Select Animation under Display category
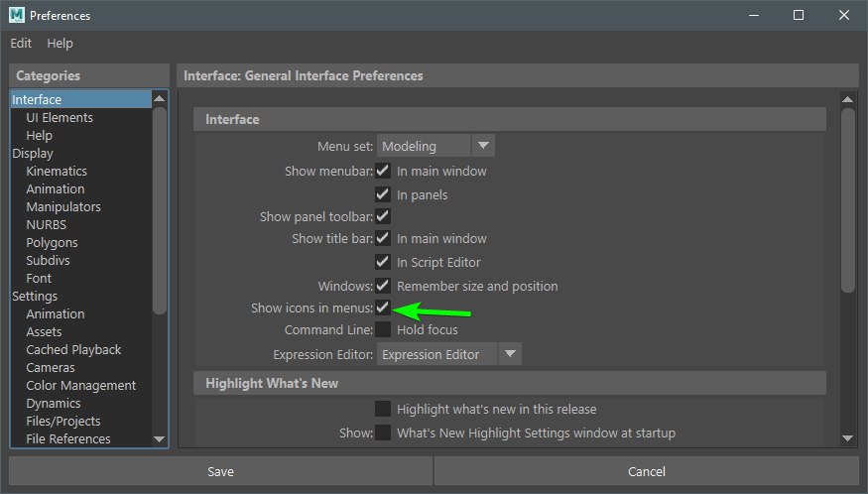 [x=56, y=188]
